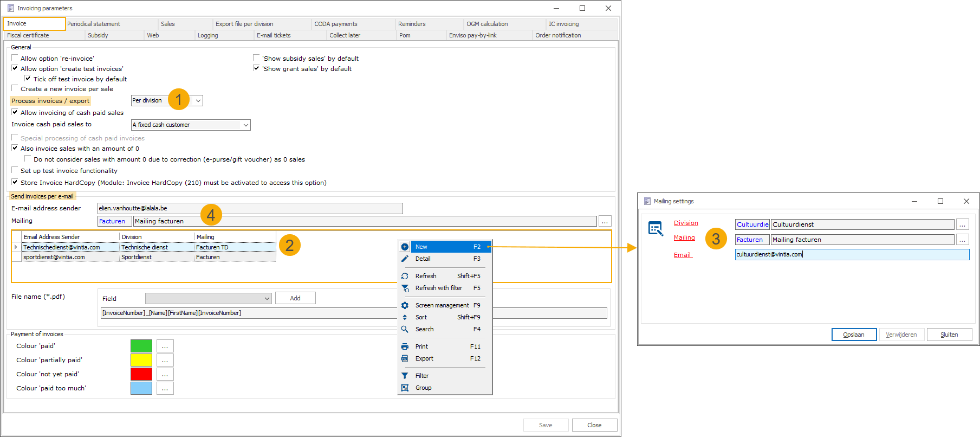Click the Search magnifier icon
The width and height of the screenshot is (980, 437).
tap(405, 330)
